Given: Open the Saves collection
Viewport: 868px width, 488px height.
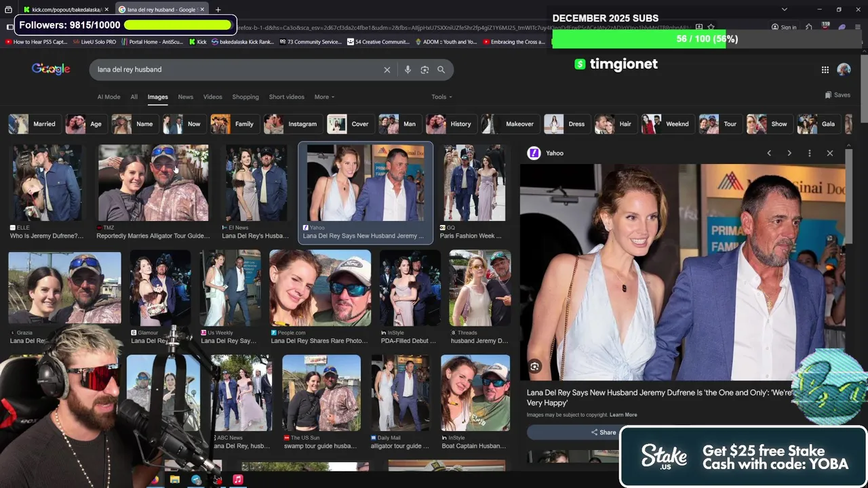Looking at the screenshot, I should click(x=837, y=95).
